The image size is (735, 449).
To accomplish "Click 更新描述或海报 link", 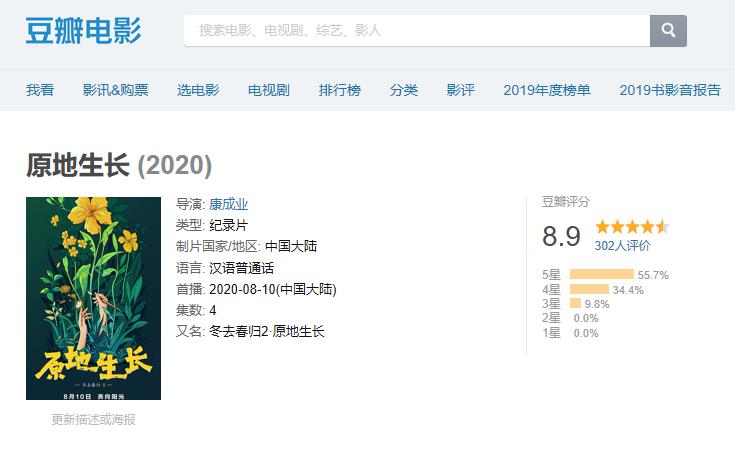I will [93, 419].
